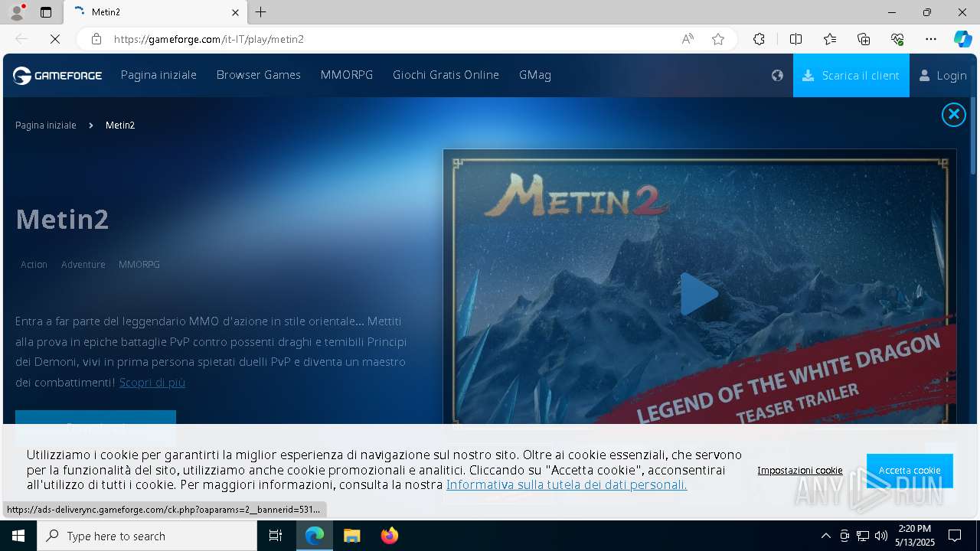The width and height of the screenshot is (980, 551).
Task: Open the clock showing 2:20 PM
Action: click(x=914, y=536)
